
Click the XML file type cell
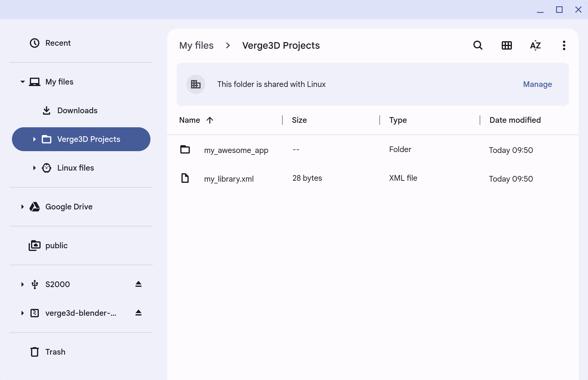tap(403, 178)
